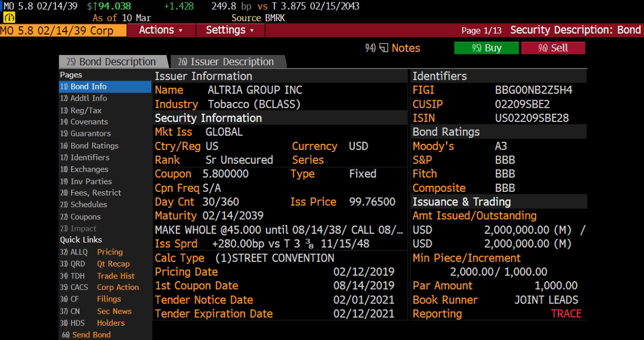Click Tender Expiration Date 02/12/2021
The width and height of the screenshot is (644, 340).
[x=364, y=314]
